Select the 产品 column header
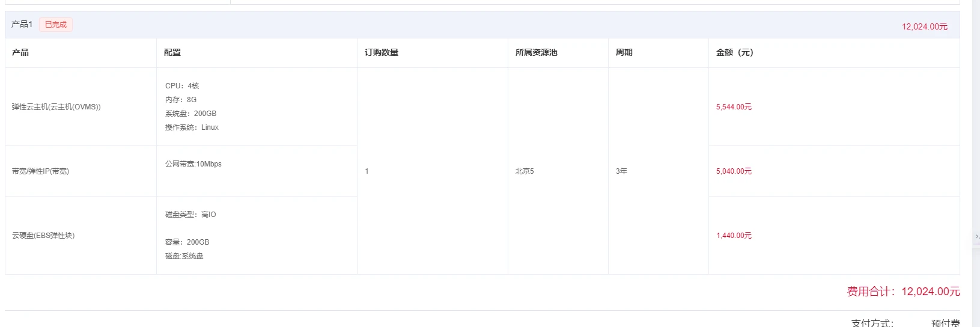The width and height of the screenshot is (980, 327). point(20,53)
